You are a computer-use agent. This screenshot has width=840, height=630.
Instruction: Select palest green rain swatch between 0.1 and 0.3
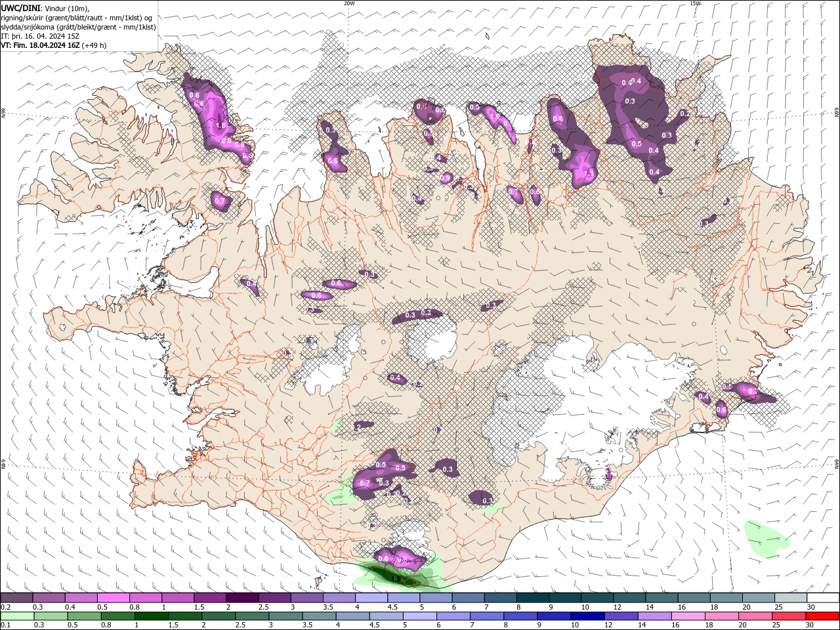click(x=16, y=616)
